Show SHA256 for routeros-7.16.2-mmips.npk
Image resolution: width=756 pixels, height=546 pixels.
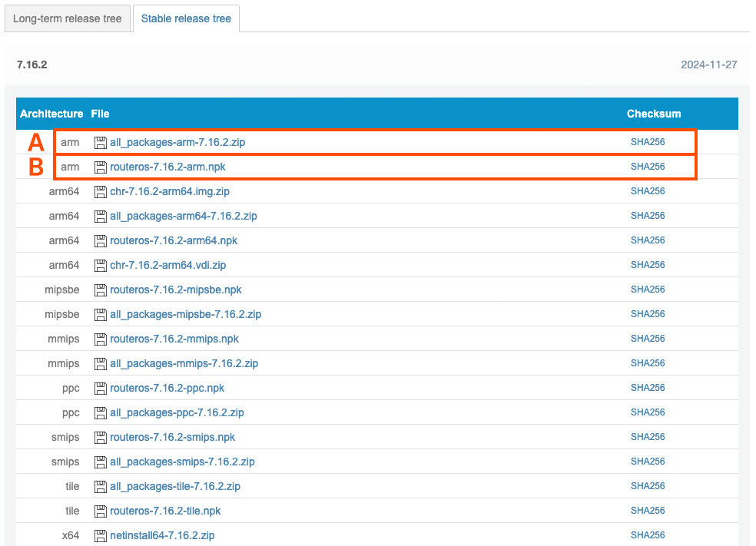(x=648, y=339)
